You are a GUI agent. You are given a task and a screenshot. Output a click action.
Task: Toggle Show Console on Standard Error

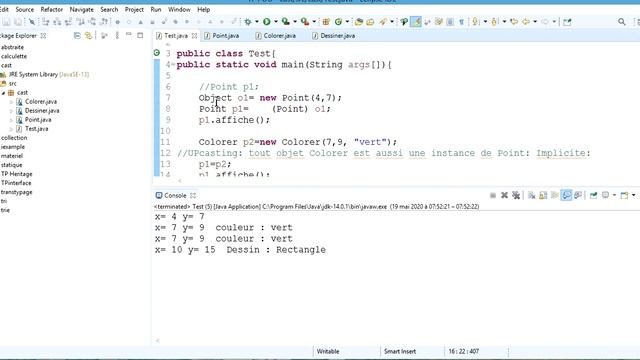[578, 196]
